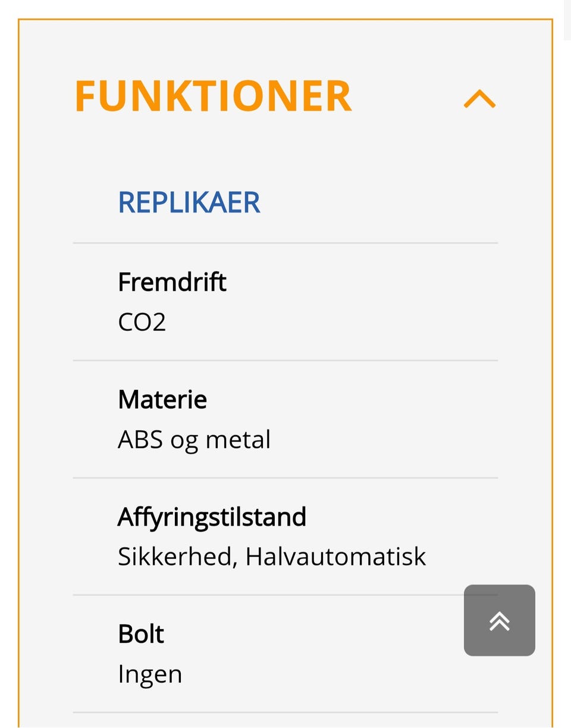Click the scroll-to-top double arrow button

499,620
